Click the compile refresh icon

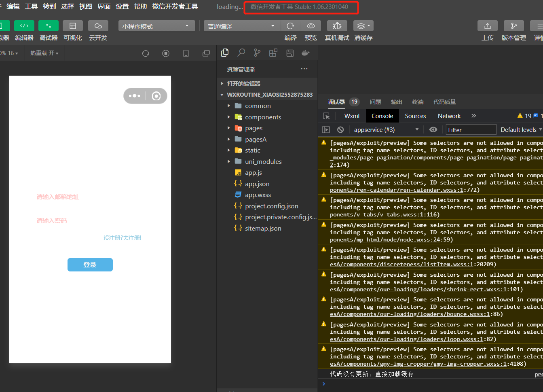coord(290,26)
